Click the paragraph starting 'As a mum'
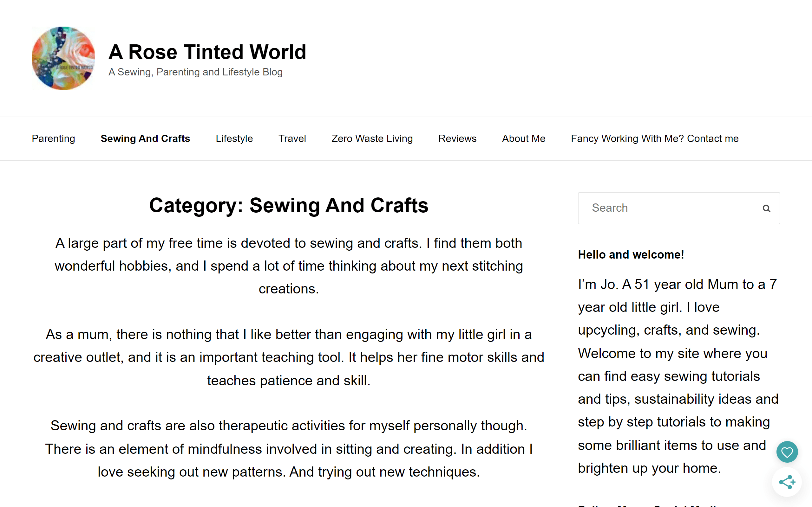812x507 pixels. tap(289, 357)
